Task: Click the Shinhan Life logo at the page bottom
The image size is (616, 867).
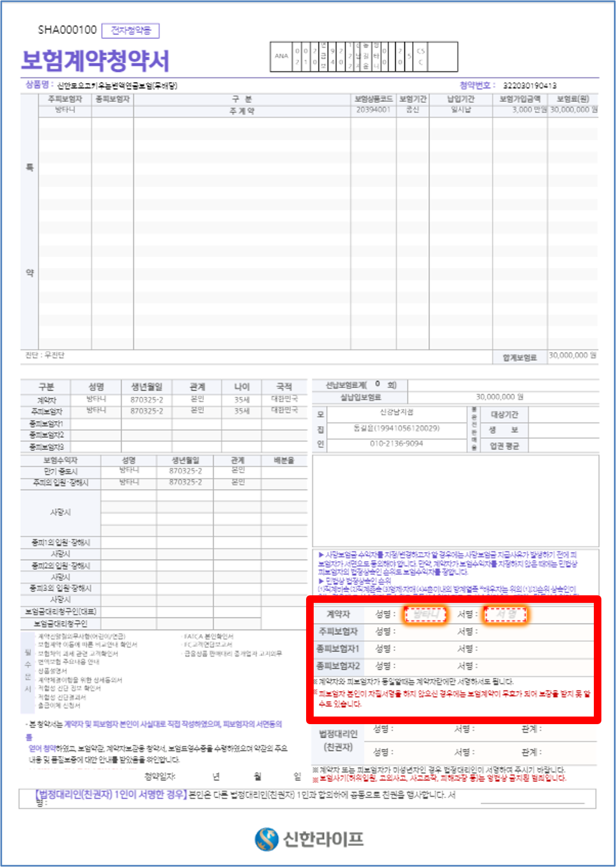Action: (x=309, y=839)
